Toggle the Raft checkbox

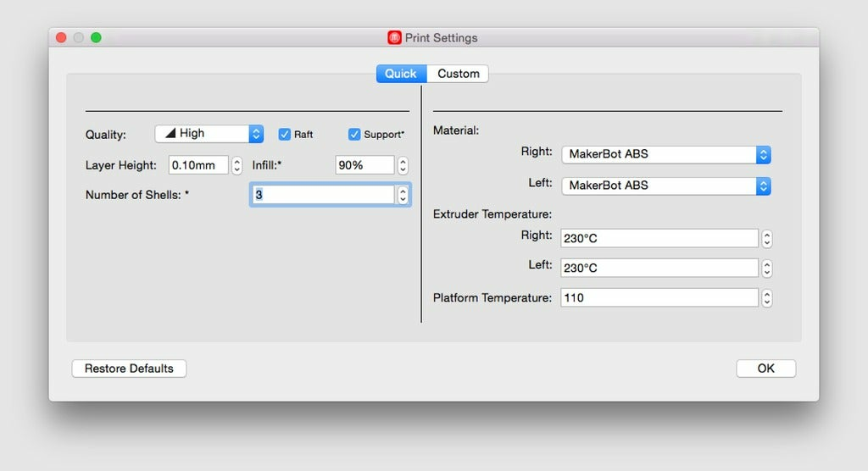pos(285,134)
